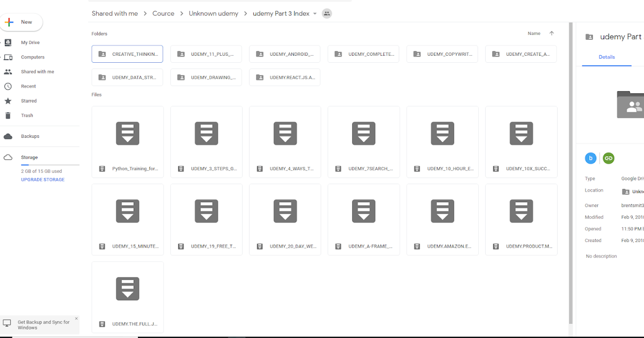Open Backups in sidebar
Image resolution: width=644 pixels, height=338 pixels.
point(30,136)
